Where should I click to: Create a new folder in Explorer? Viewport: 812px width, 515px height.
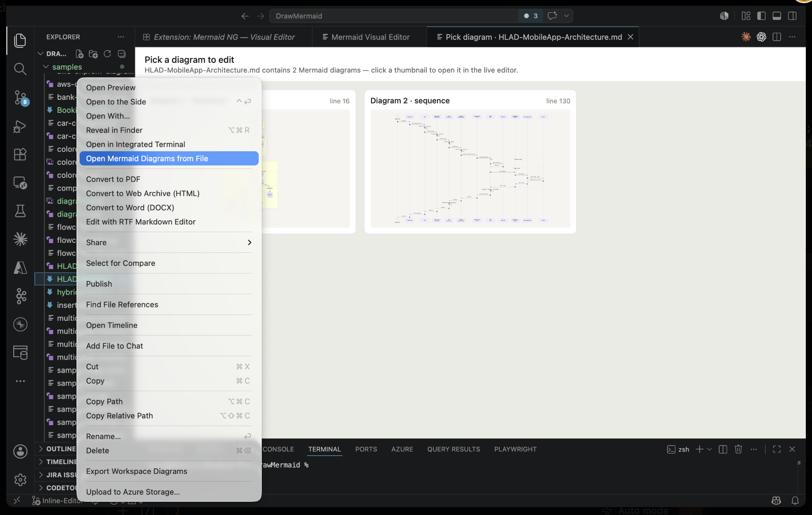[x=93, y=54]
